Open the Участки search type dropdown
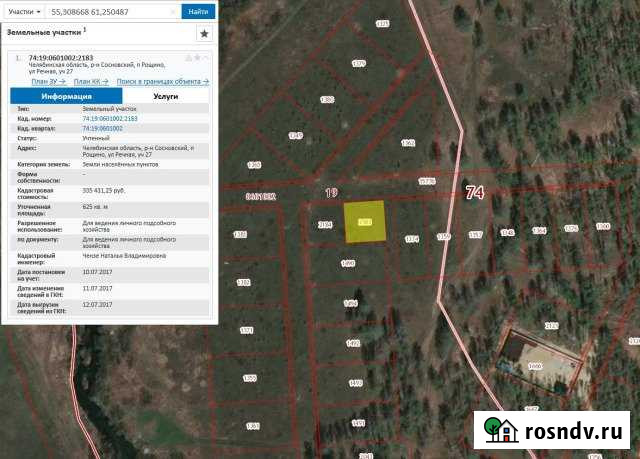This screenshot has width=640, height=459. click(x=24, y=12)
